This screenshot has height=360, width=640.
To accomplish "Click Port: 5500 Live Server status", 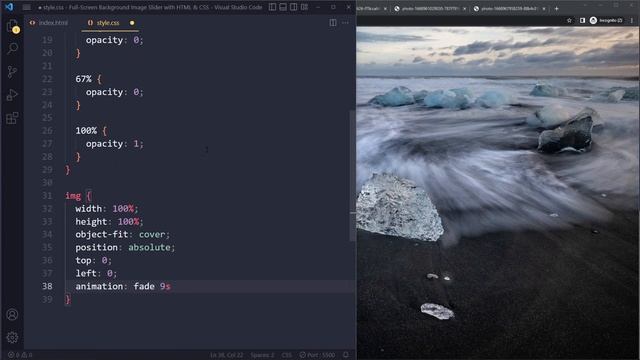I will (x=317, y=355).
